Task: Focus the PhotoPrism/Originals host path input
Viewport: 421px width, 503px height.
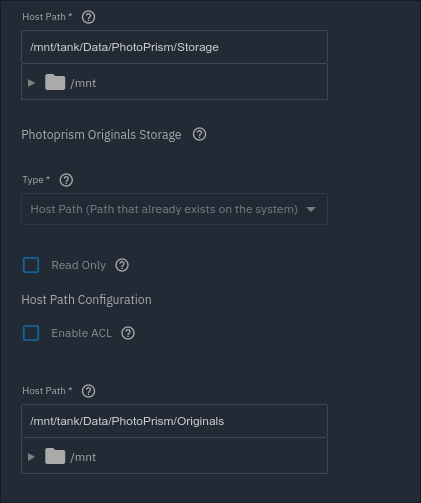Action: coord(174,421)
